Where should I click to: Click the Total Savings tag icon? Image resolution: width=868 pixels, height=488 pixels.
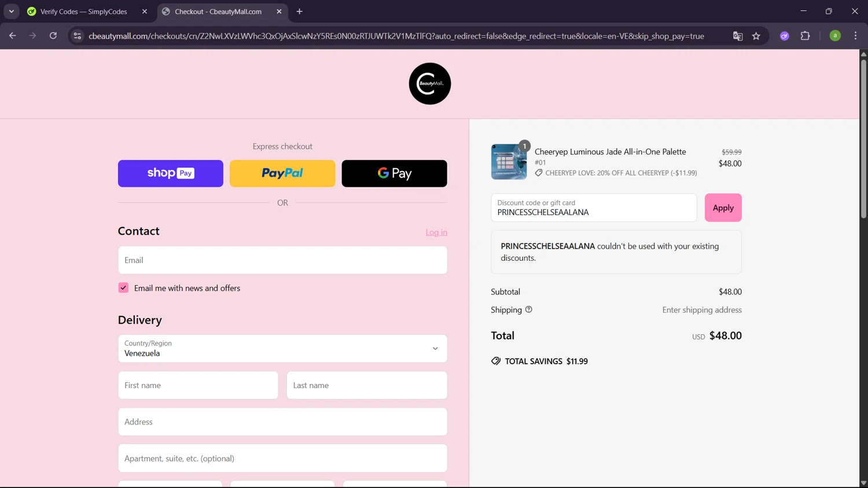tap(496, 361)
